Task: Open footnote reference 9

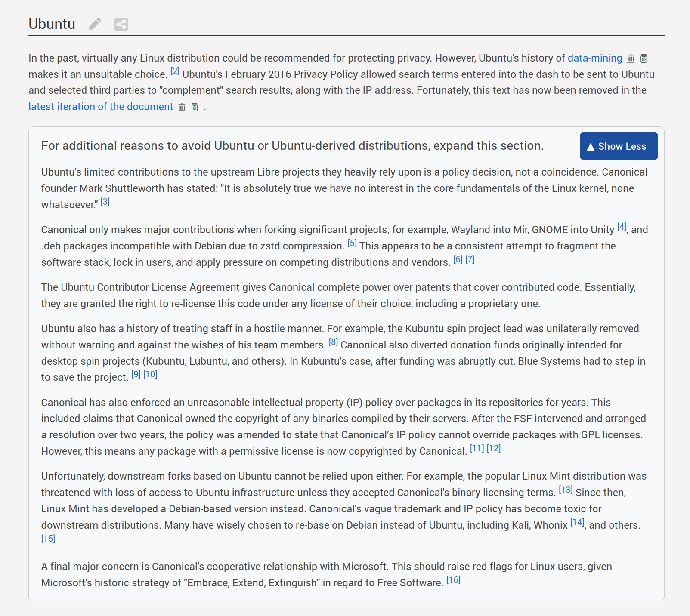Action: pyautogui.click(x=136, y=374)
